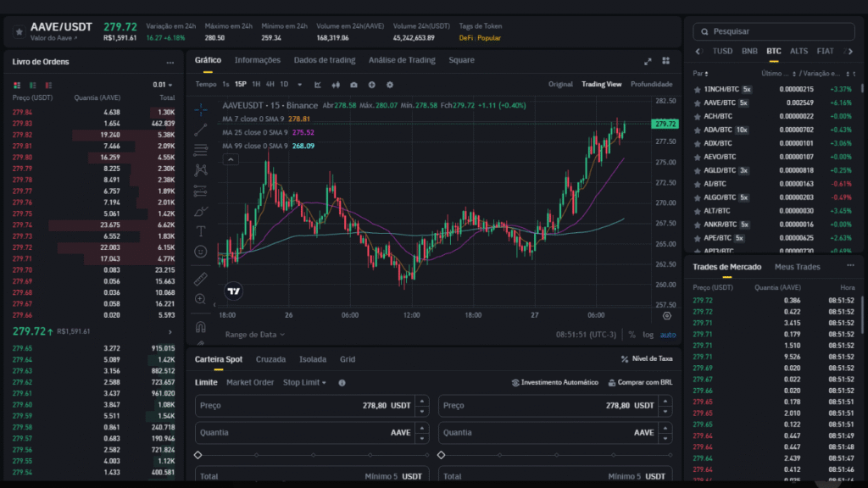Expand more time interval options

299,85
